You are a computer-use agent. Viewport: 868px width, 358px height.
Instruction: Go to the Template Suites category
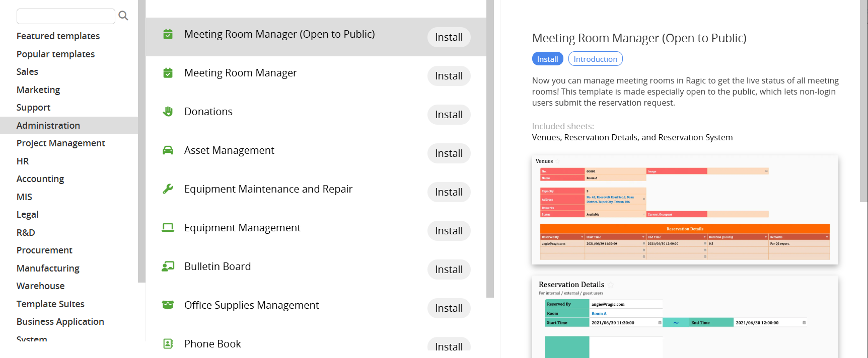click(x=50, y=304)
